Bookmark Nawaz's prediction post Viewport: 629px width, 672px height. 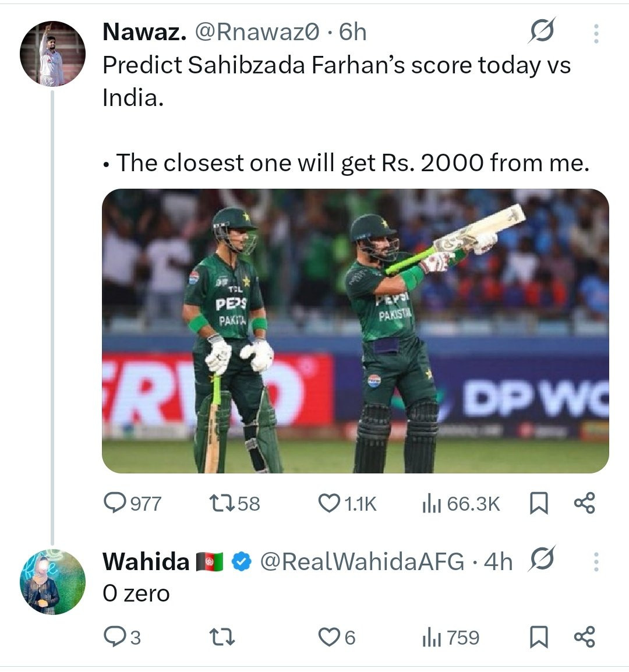coord(538,503)
